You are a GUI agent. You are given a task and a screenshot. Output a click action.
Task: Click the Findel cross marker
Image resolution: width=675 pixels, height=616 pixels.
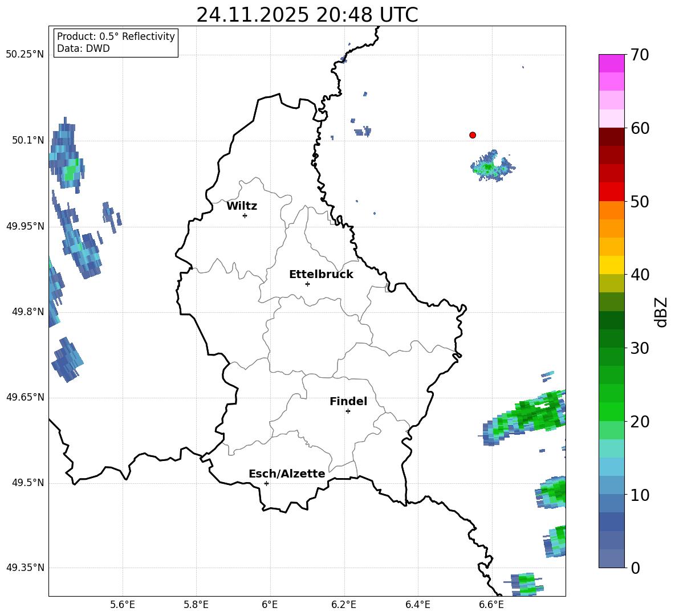pyautogui.click(x=348, y=411)
